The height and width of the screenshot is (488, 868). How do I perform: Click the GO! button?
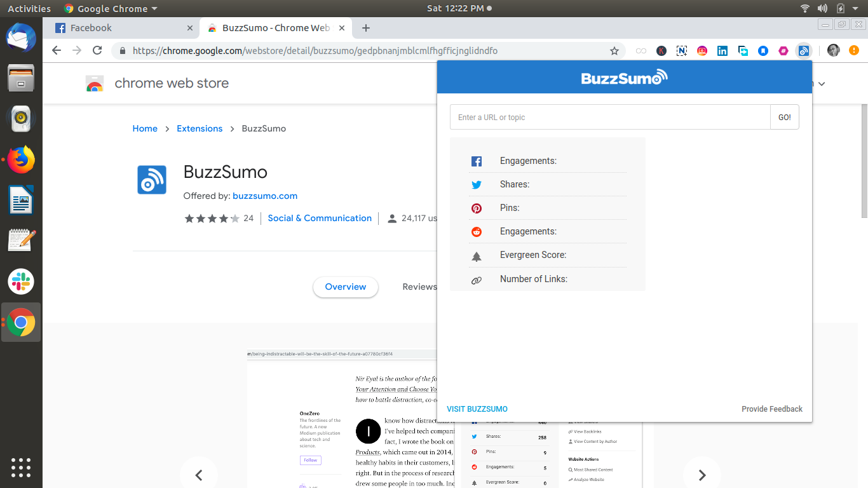[785, 118]
